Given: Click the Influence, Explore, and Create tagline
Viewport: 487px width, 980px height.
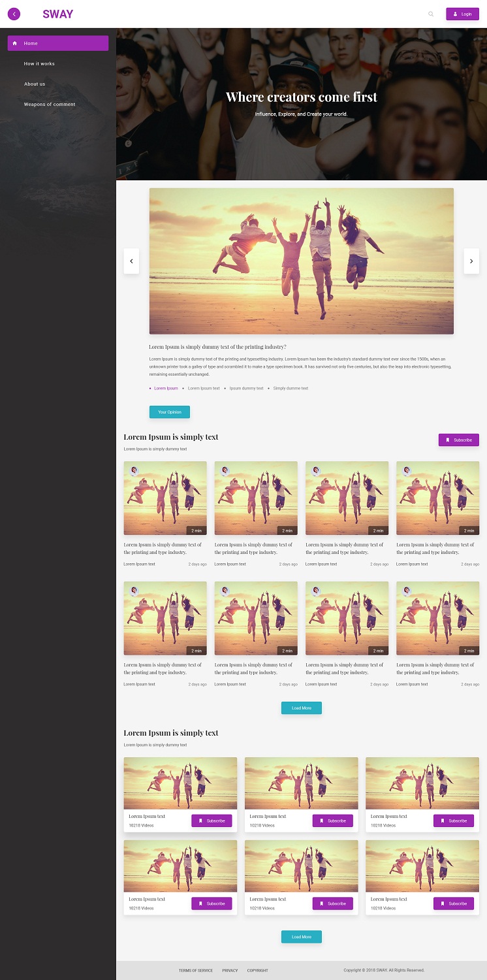Looking at the screenshot, I should 302,114.
